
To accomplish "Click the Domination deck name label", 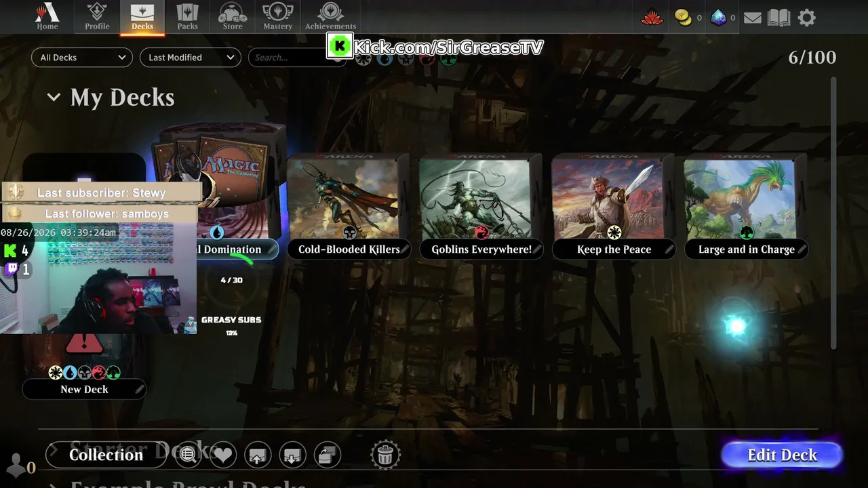I will point(231,249).
